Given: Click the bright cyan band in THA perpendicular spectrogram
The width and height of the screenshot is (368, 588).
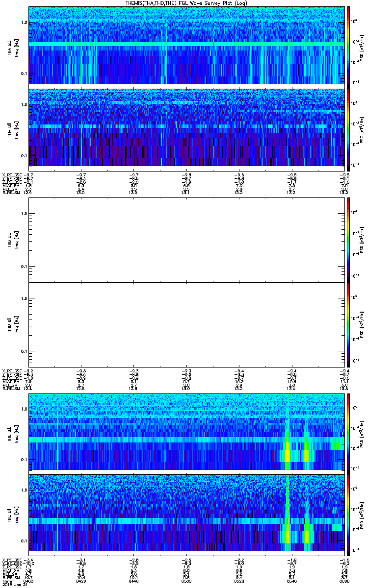Looking at the screenshot, I should coord(186,45).
